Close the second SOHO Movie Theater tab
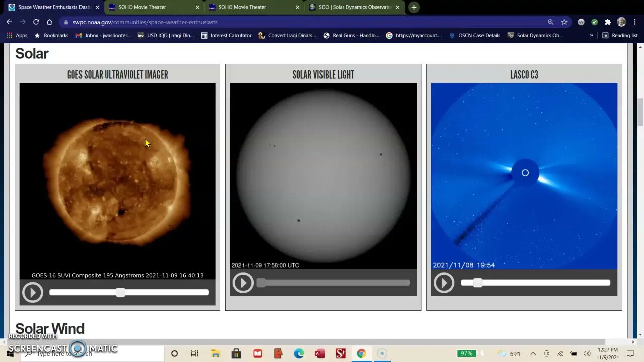Image resolution: width=644 pixels, height=362 pixels. point(297,7)
